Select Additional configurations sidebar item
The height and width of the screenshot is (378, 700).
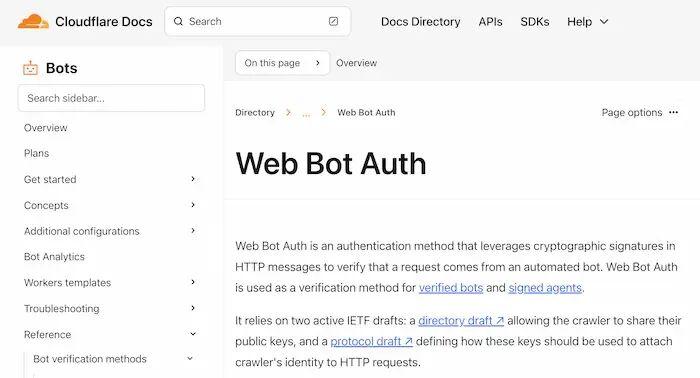[82, 231]
